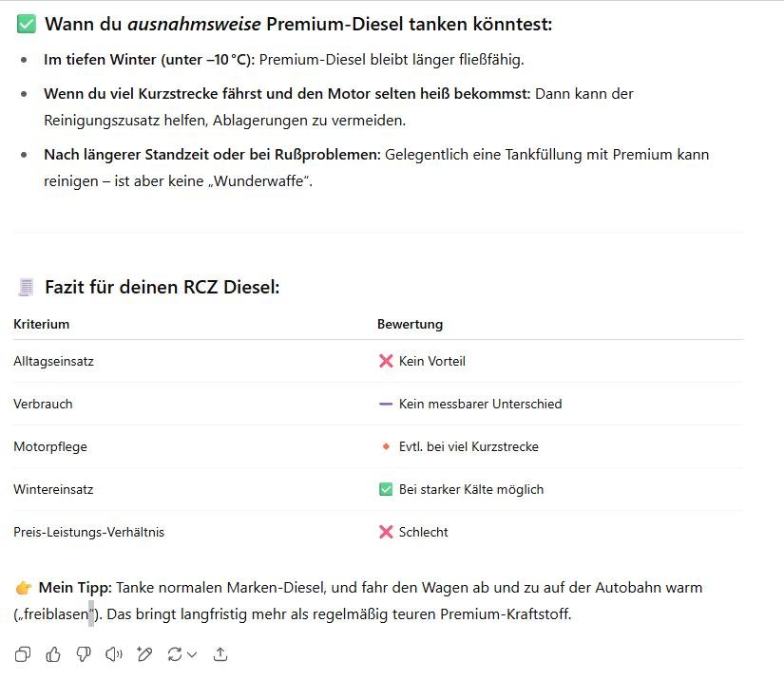Share the response with the upload icon
784x698 pixels.
tap(220, 654)
